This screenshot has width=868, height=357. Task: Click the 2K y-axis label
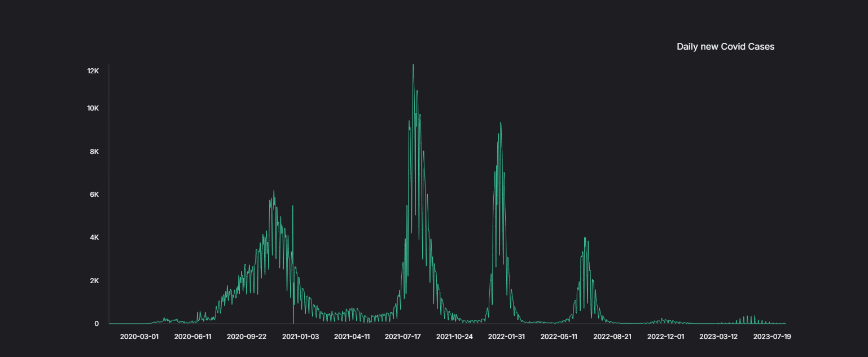94,281
